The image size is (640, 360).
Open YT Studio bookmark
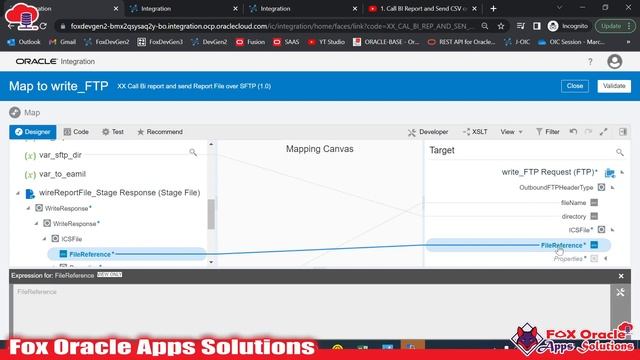coord(326,42)
